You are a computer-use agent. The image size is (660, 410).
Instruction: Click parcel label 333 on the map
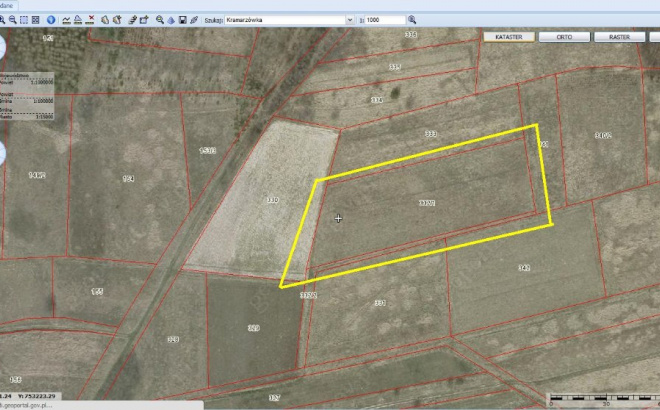point(431,134)
